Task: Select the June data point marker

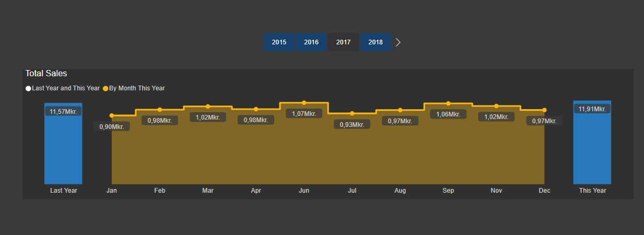Action: [x=304, y=103]
